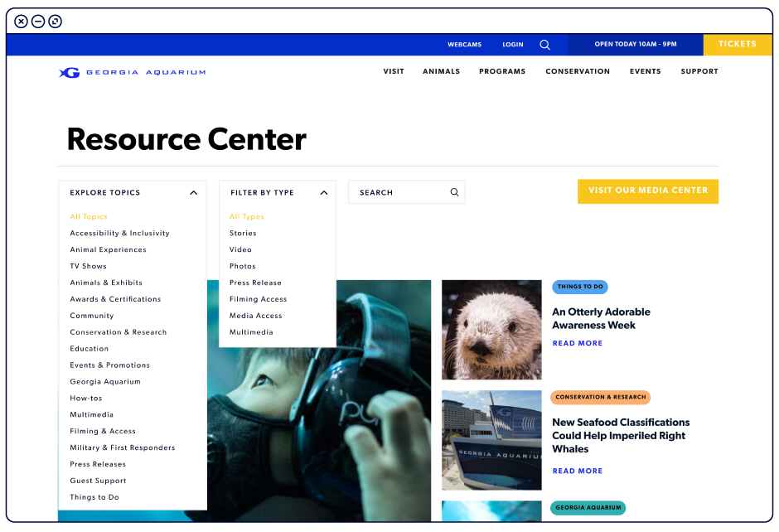Screen dimensions: 779x532
Task: Select Filming & Access topic
Action: pos(103,431)
